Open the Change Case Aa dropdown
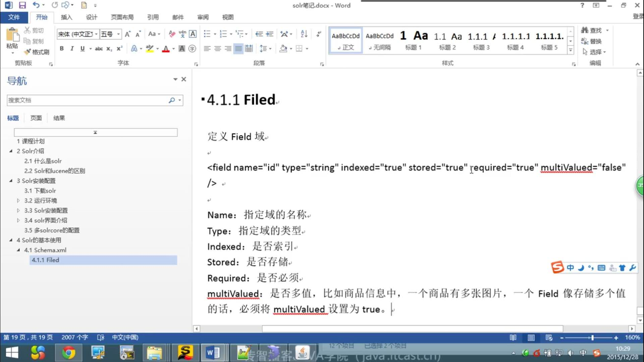This screenshot has width=644, height=362. [154, 34]
